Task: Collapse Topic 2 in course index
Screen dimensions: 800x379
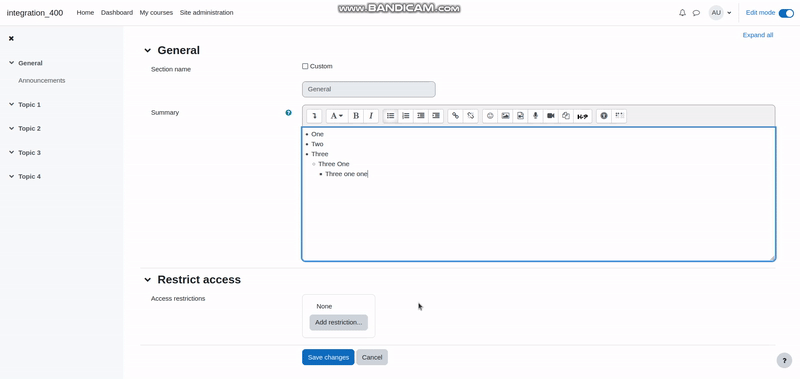Action: coord(11,128)
